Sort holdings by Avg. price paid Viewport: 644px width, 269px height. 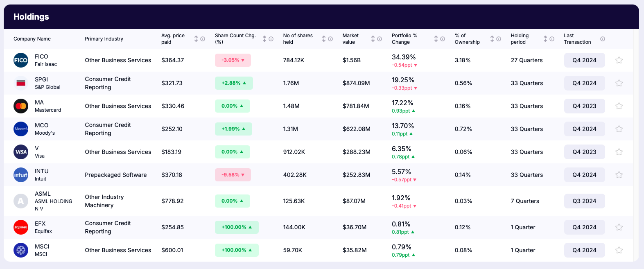(x=196, y=39)
